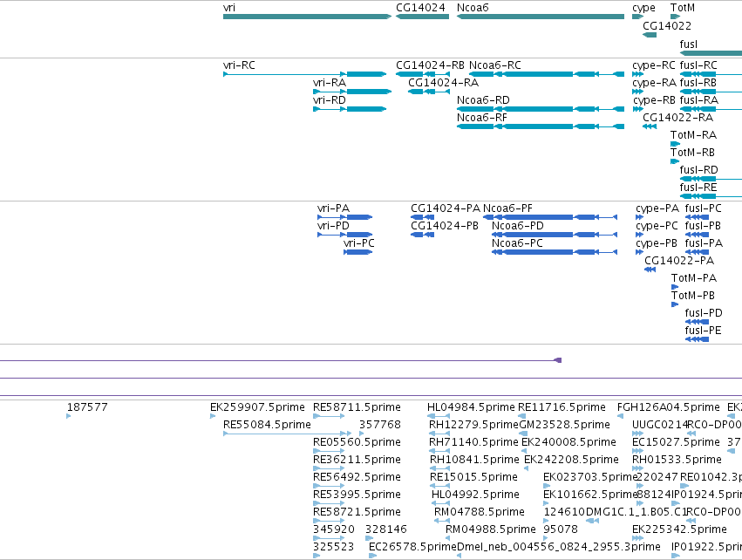Open the Ncoa6-RF transcript label

point(481,118)
